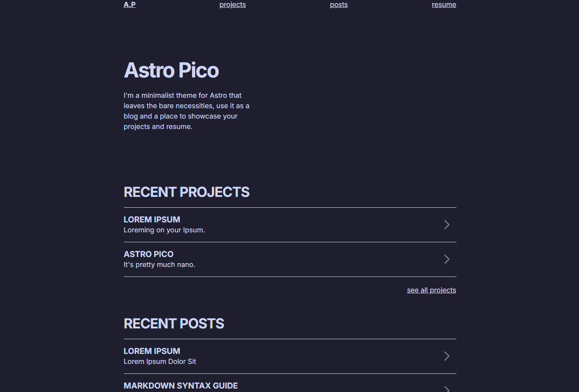The height and width of the screenshot is (392, 579).
Task: Open the ASTRO PICO project title
Action: point(149,254)
